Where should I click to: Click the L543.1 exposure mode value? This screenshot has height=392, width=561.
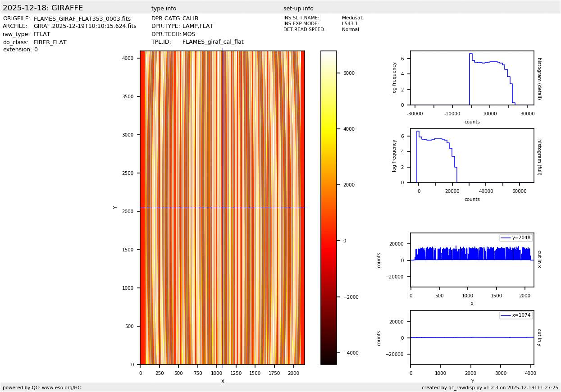(x=350, y=24)
